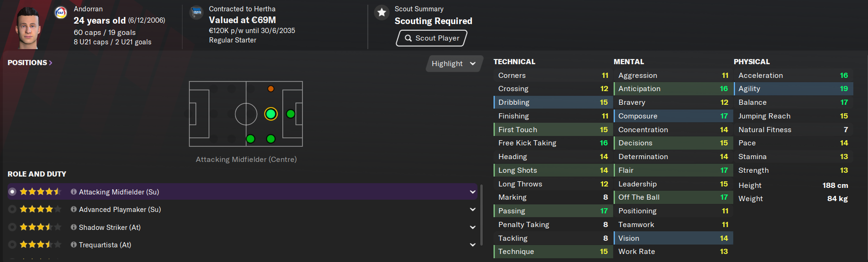Click info icon beside Advanced Playmaker (Su)

pyautogui.click(x=74, y=209)
